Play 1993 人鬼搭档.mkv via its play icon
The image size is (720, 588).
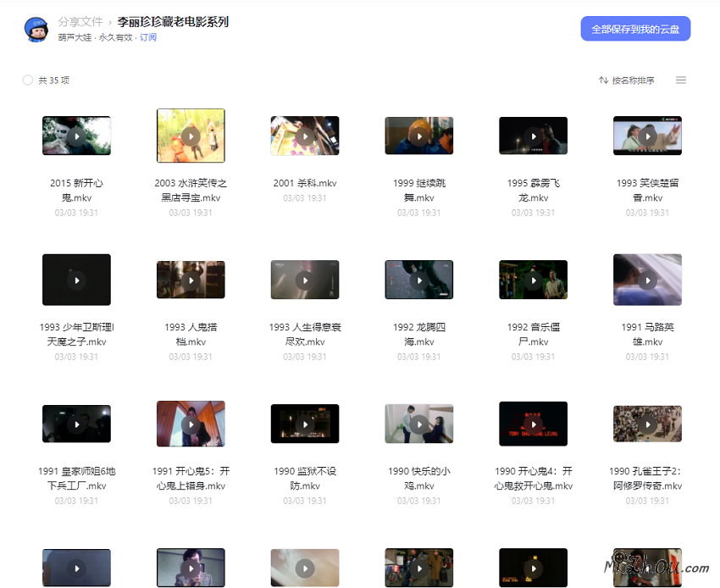coord(191,280)
